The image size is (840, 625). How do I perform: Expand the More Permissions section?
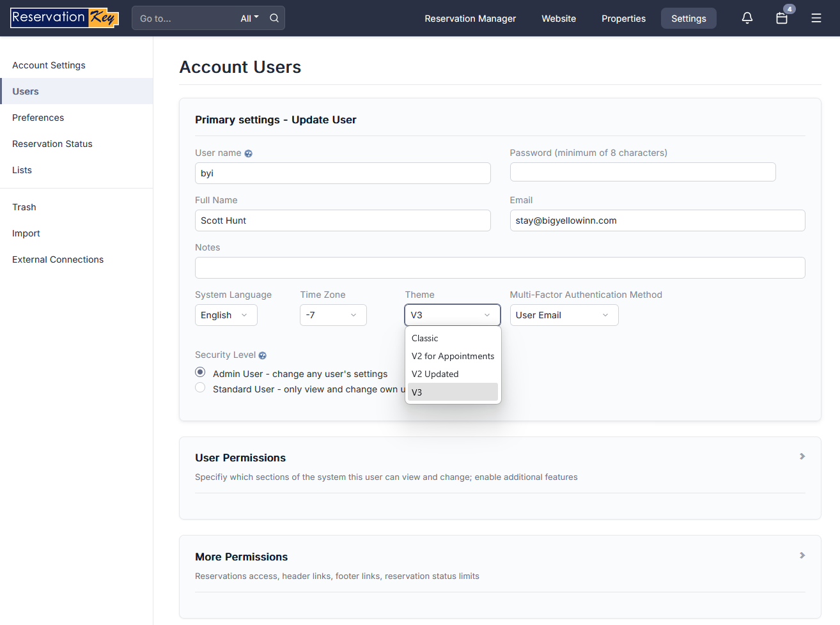[802, 555]
